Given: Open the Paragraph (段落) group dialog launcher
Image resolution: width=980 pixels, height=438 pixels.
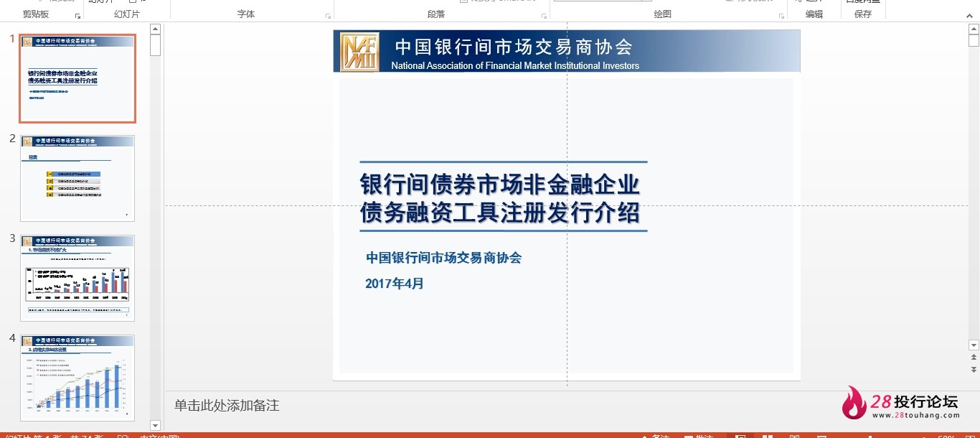Looking at the screenshot, I should coord(545,15).
